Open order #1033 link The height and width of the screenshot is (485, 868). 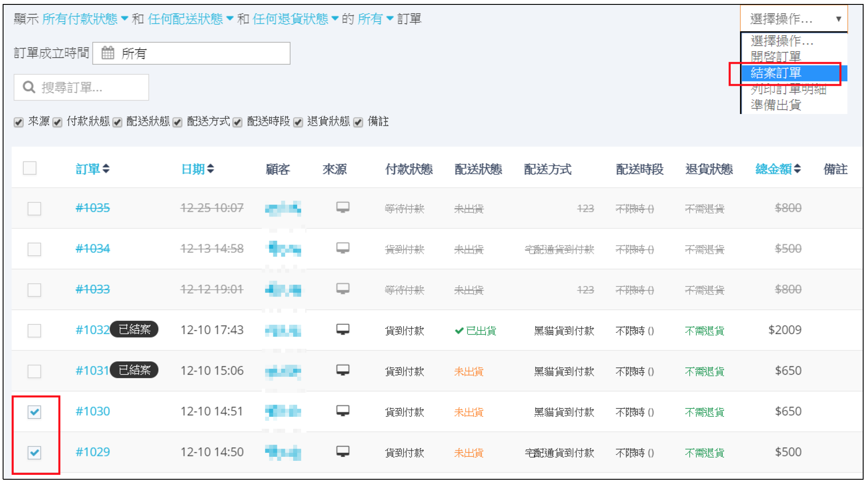point(92,289)
